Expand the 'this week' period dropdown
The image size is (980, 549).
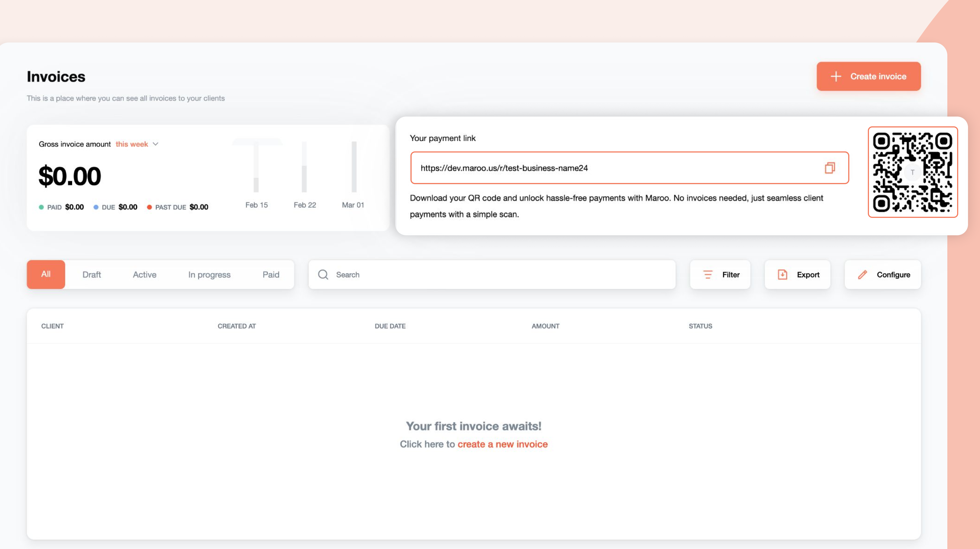(x=132, y=144)
